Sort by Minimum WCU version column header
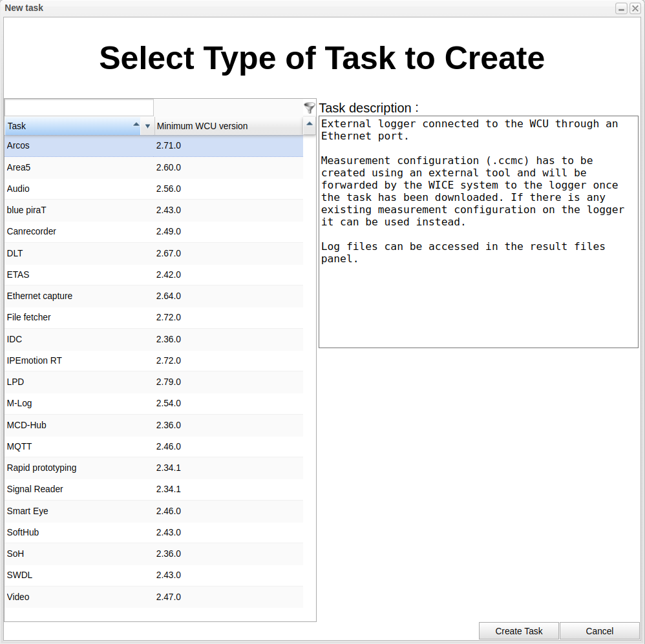 (226, 126)
